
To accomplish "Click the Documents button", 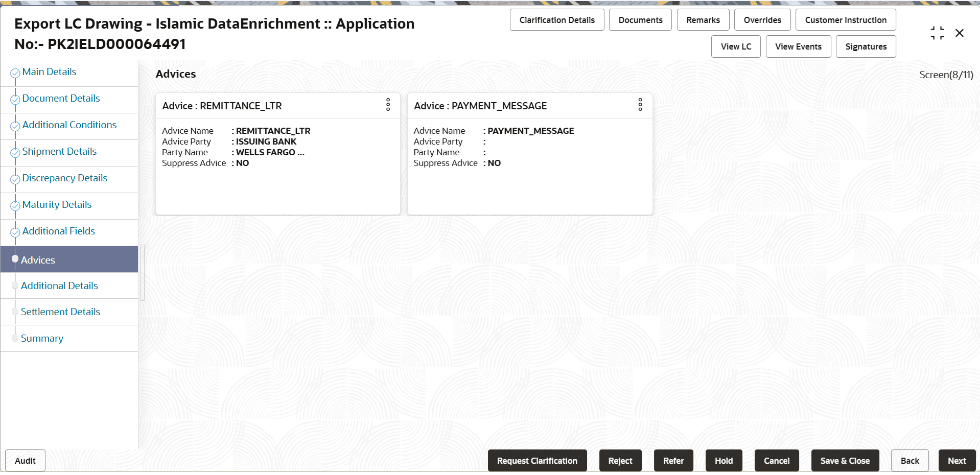I will pos(640,20).
